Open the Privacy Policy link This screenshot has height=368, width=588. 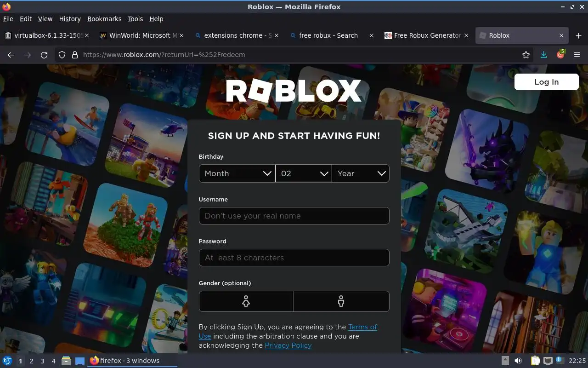point(288,345)
